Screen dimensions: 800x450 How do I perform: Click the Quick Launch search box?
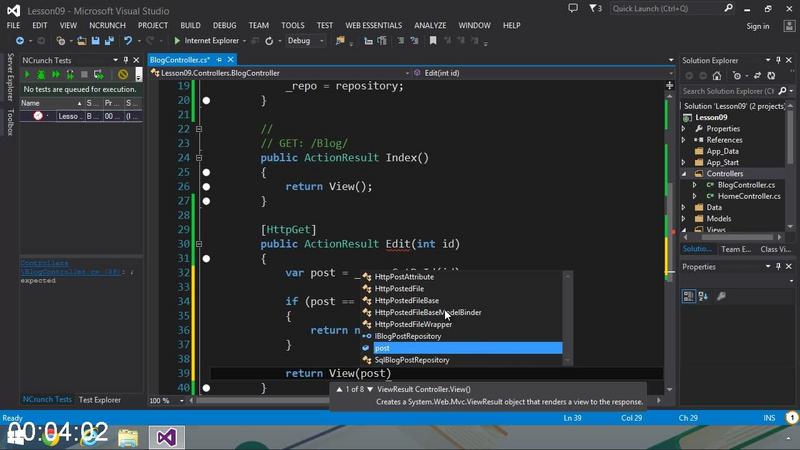point(666,8)
